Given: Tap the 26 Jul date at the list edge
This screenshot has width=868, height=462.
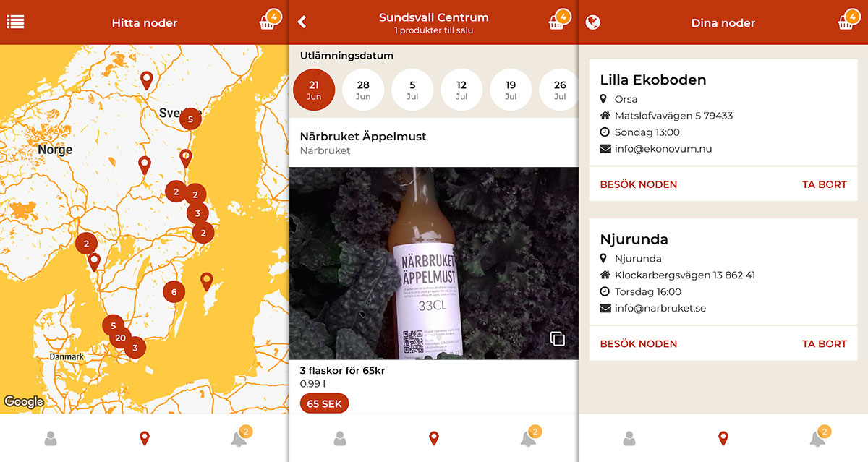Looking at the screenshot, I should [558, 90].
